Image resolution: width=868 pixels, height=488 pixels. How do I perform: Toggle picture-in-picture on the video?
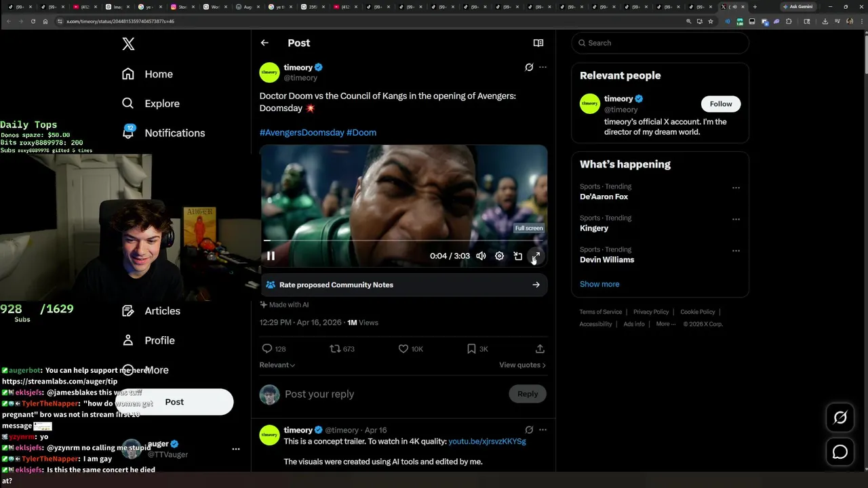click(x=517, y=256)
